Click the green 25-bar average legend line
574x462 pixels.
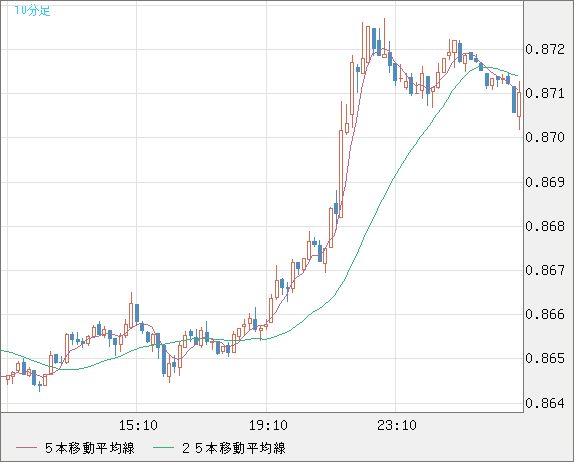[163, 448]
